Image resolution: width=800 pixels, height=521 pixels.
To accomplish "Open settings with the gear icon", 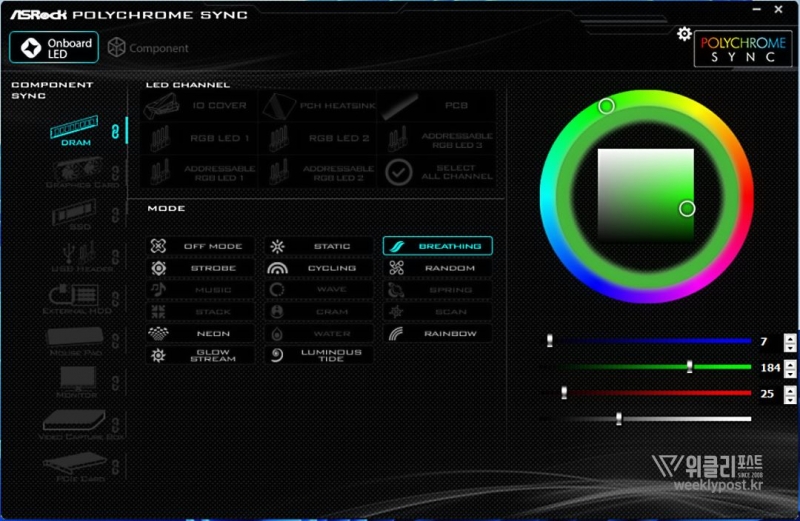I will pos(684,33).
